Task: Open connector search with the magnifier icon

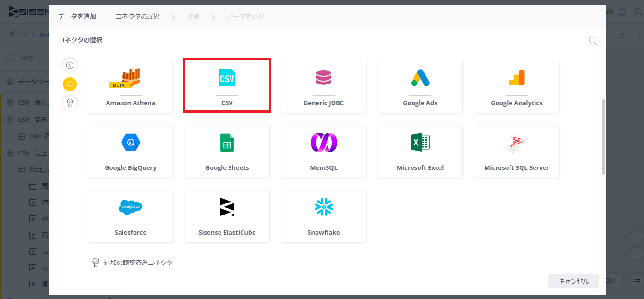Action: point(593,40)
